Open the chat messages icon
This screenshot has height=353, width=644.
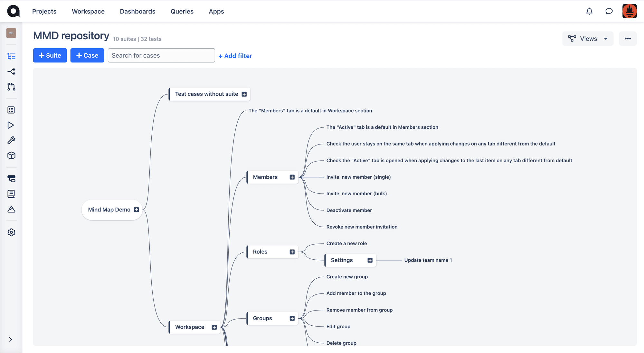609,11
